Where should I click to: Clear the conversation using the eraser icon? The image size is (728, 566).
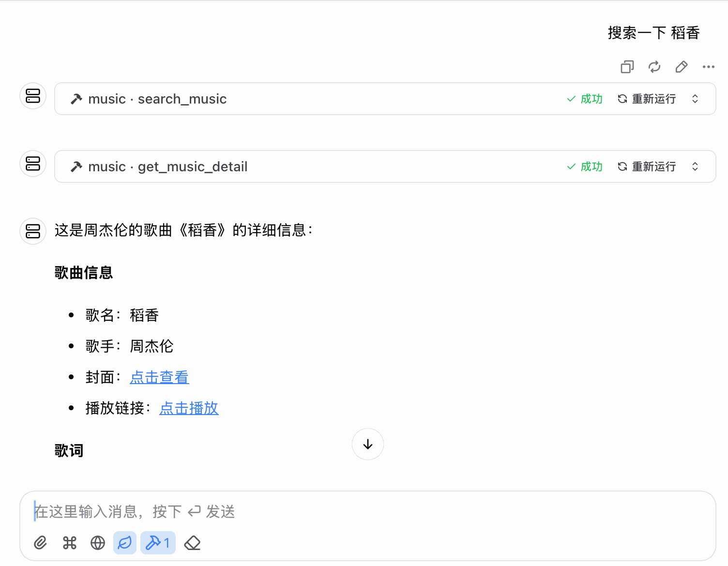(192, 543)
